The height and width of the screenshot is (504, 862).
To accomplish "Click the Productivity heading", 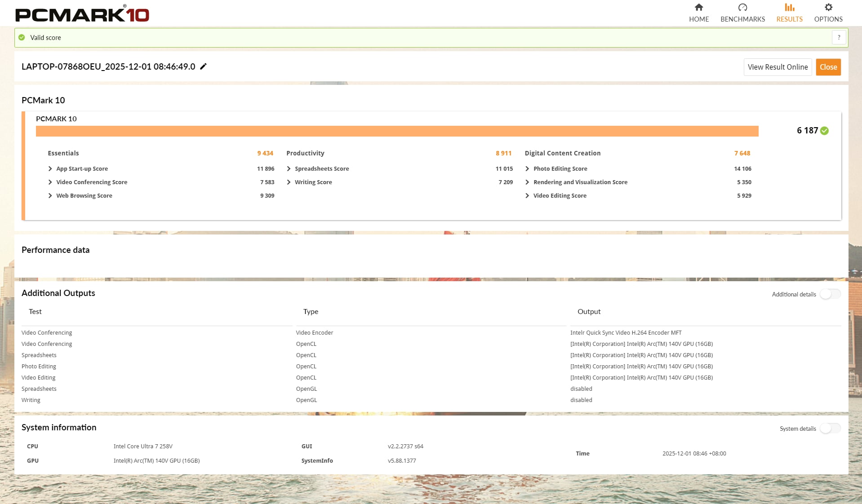I will (305, 153).
